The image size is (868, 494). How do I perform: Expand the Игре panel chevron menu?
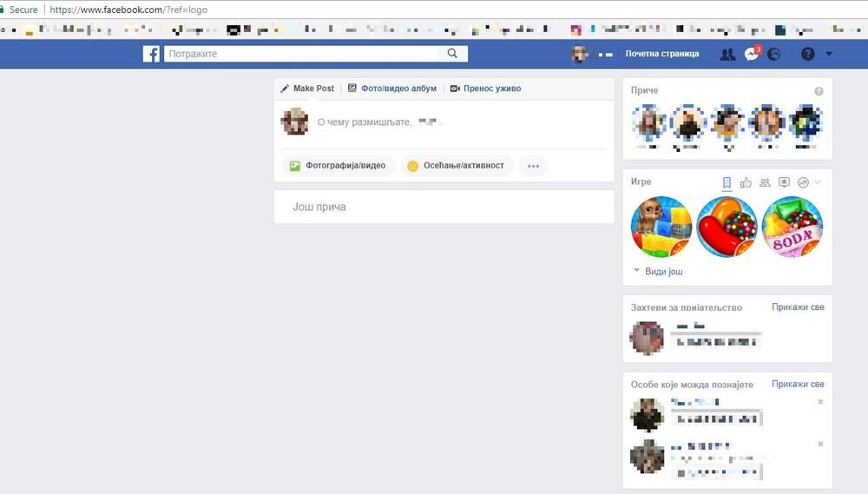click(818, 182)
